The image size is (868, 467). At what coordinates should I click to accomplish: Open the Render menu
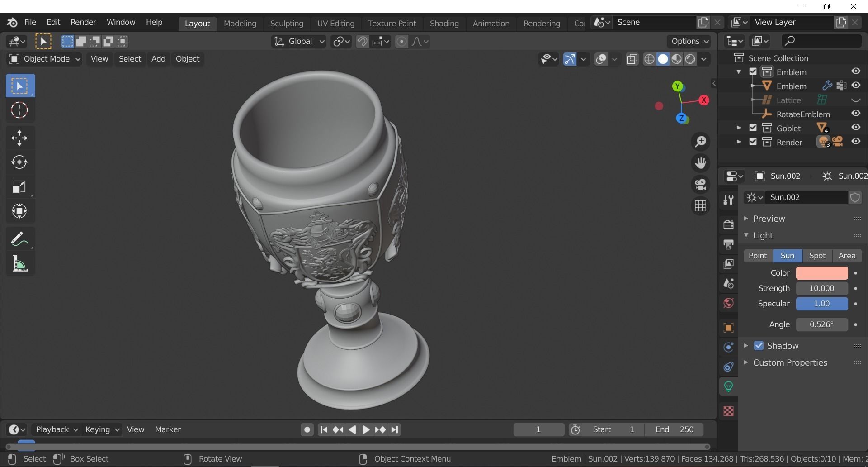[x=83, y=22]
